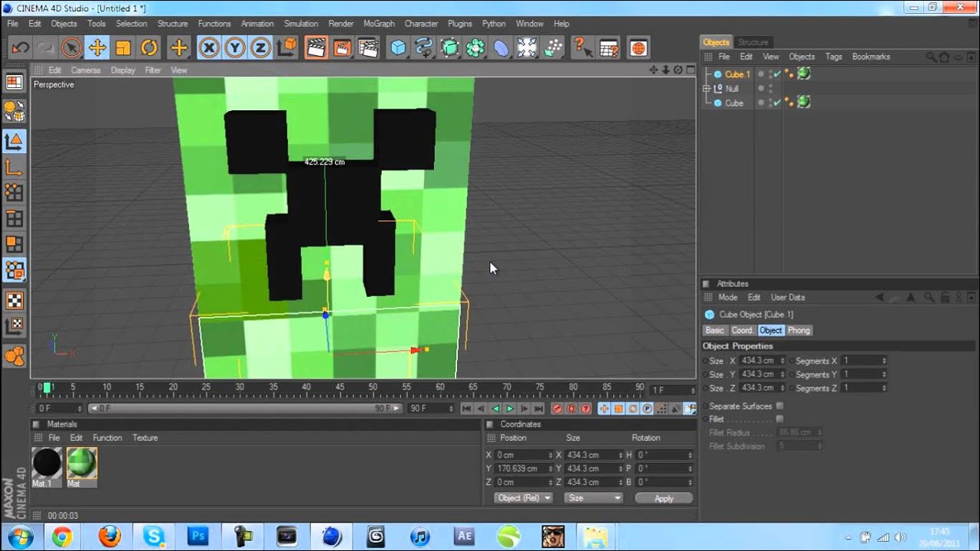Select the texture tag on Cube.1
980x551 pixels.
(x=804, y=74)
